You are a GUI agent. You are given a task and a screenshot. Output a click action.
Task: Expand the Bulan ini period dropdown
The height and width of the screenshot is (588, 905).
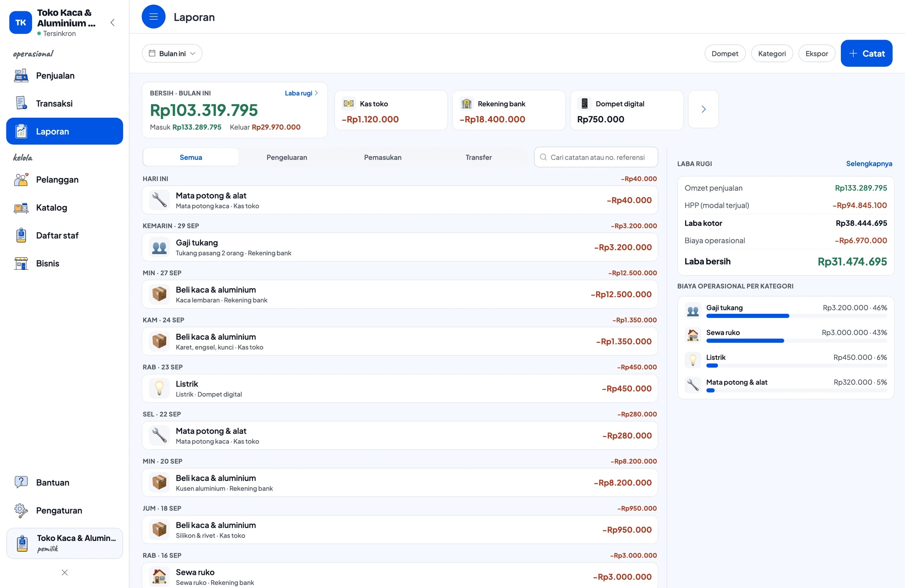[x=172, y=54]
